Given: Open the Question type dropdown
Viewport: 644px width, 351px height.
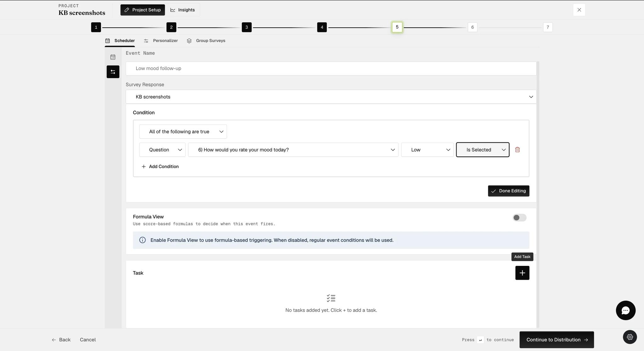Looking at the screenshot, I should (x=162, y=150).
